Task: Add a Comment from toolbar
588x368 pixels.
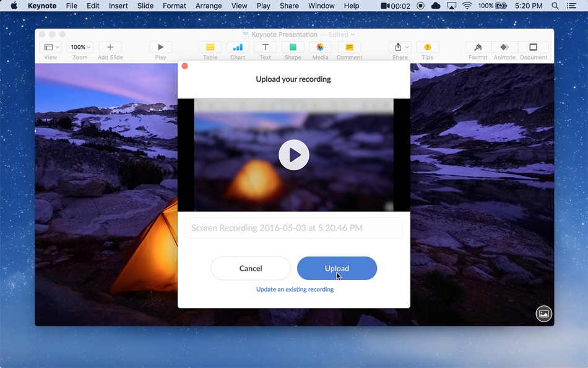Action: [x=349, y=47]
